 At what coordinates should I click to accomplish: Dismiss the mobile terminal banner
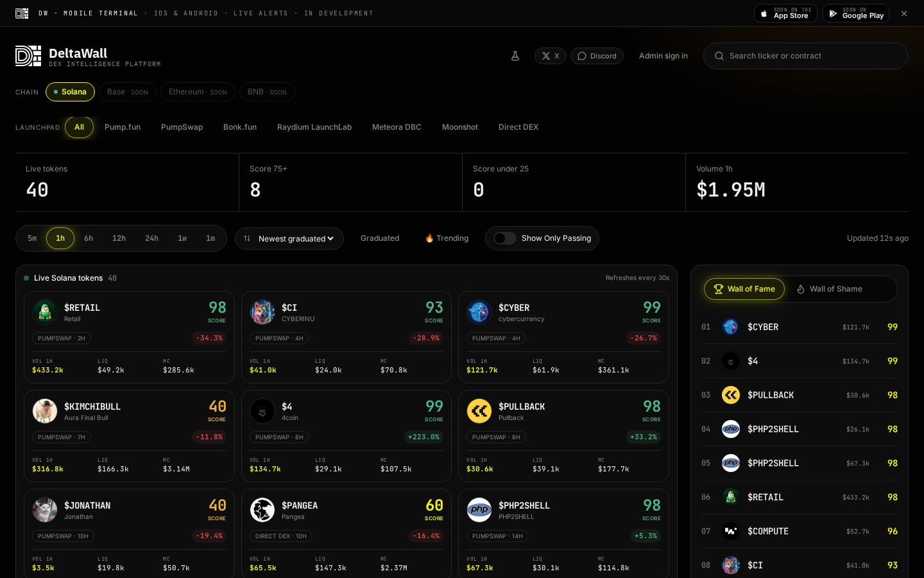[904, 13]
